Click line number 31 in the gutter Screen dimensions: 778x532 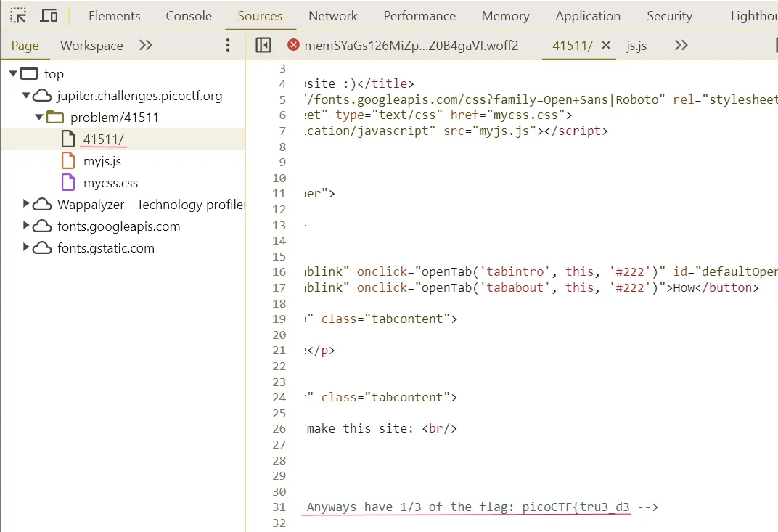click(279, 507)
